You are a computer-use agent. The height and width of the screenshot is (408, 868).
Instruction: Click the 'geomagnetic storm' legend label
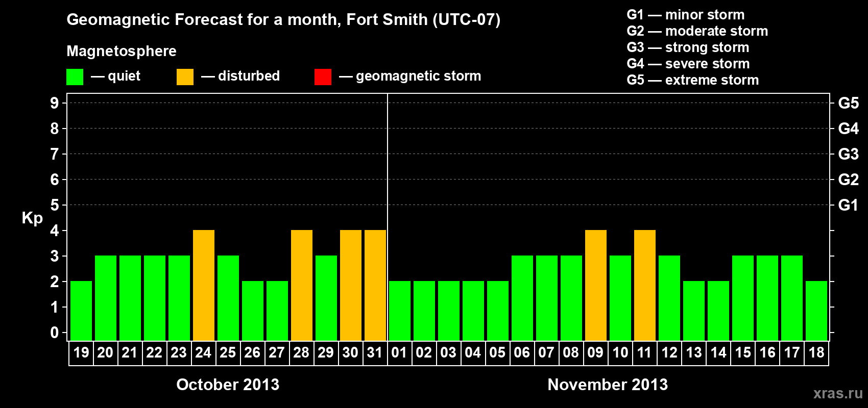coord(419,76)
